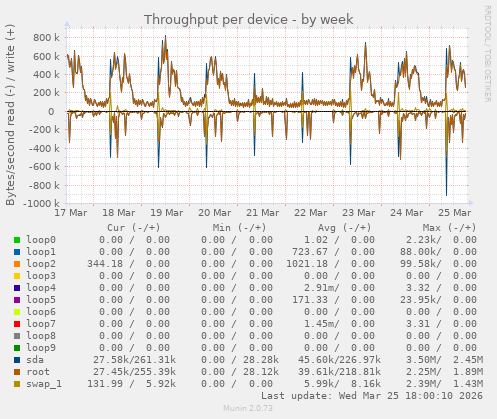Click the y-axis title 'Bytes/second read (-) / write (+)'
The height and width of the screenshot is (419, 497).
(x=10, y=115)
